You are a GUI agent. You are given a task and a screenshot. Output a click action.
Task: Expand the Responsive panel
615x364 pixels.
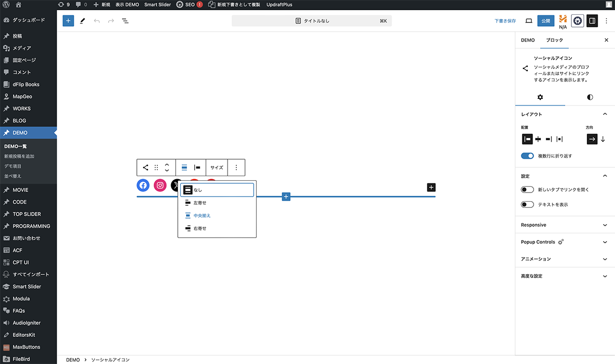pyautogui.click(x=565, y=225)
